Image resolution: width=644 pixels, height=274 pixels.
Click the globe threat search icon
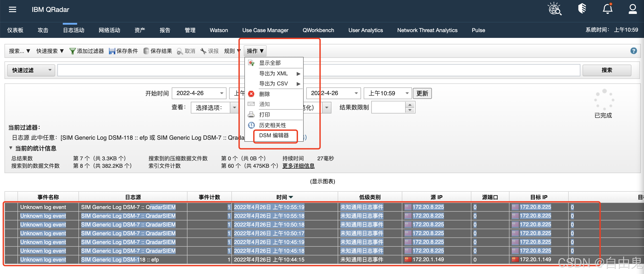[555, 9]
